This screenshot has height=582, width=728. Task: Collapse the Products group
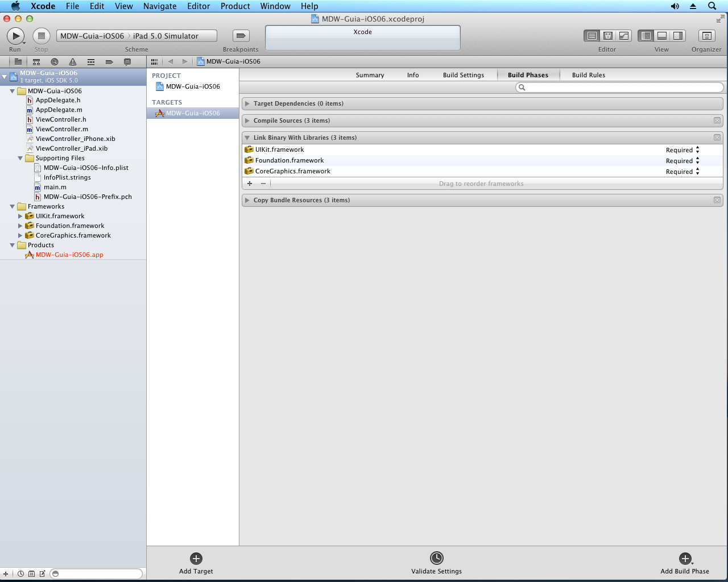pyautogui.click(x=12, y=246)
